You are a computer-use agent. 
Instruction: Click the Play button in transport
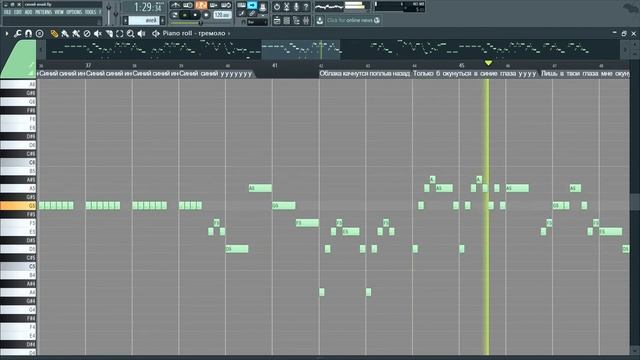click(x=185, y=15)
